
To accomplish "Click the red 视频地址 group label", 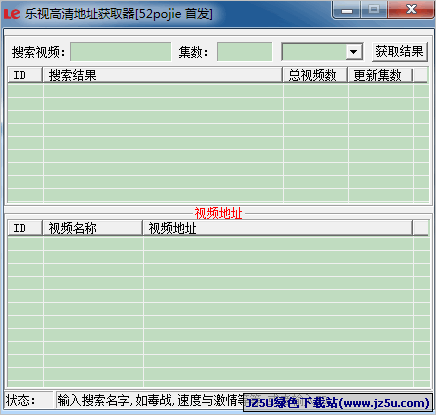I will (218, 213).
